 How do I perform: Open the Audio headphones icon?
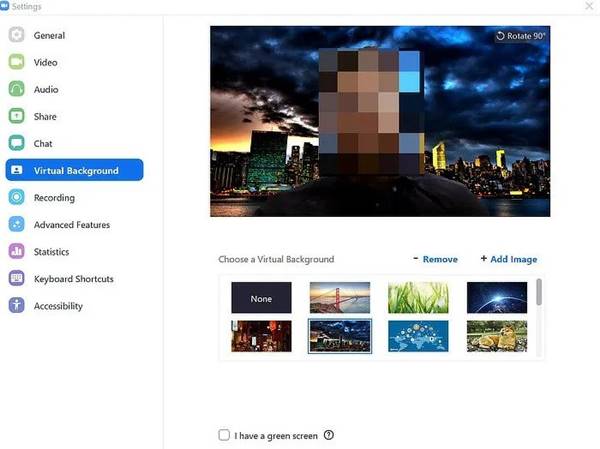point(16,89)
